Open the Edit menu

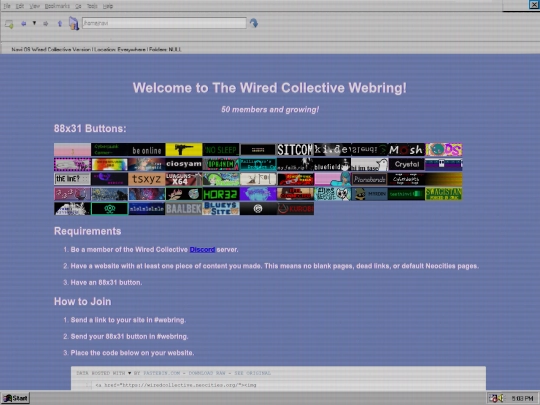click(x=20, y=6)
